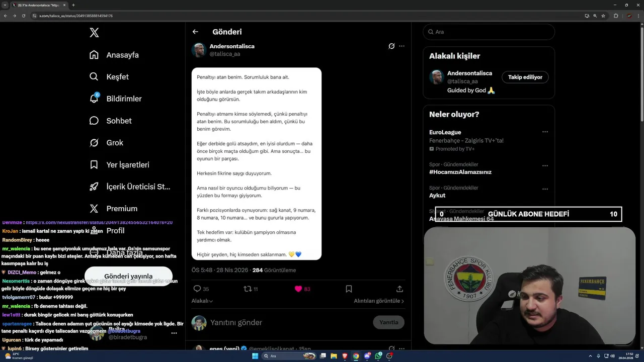Open the Chrome three-dot menu

[637, 16]
